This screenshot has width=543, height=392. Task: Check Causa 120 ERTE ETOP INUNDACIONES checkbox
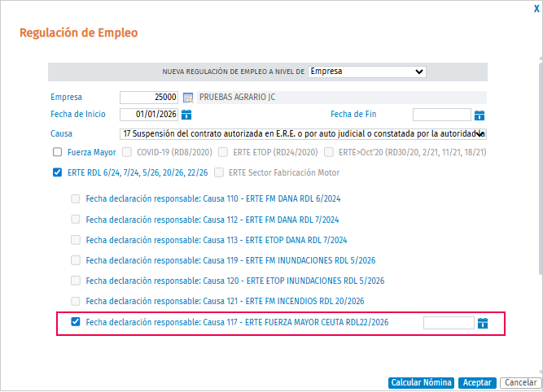(76, 281)
